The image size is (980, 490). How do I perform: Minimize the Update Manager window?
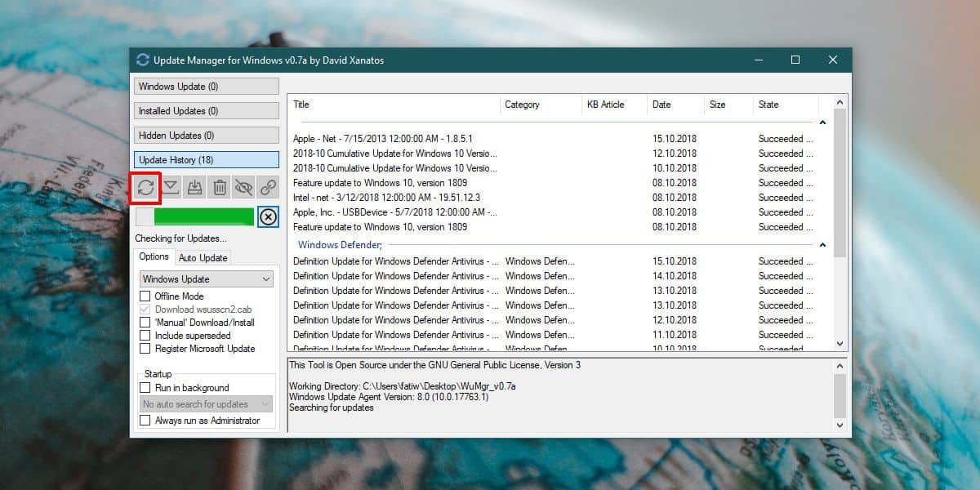click(x=758, y=60)
